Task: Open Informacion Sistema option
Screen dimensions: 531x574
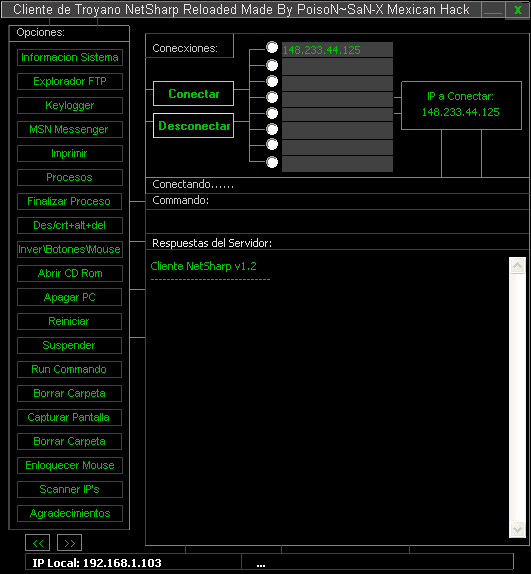Action: 70,57
